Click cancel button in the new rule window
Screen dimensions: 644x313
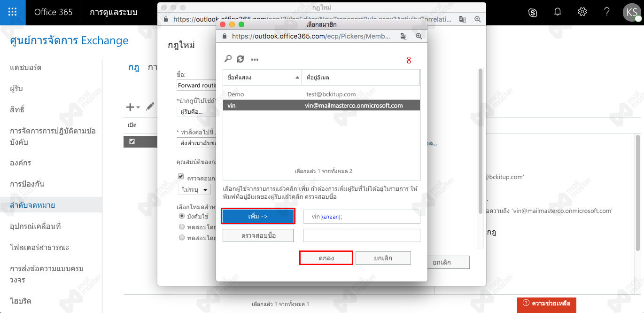pyautogui.click(x=442, y=262)
